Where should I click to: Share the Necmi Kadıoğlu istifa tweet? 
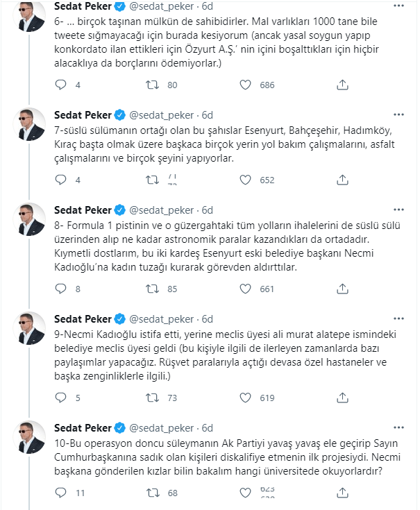tap(342, 398)
